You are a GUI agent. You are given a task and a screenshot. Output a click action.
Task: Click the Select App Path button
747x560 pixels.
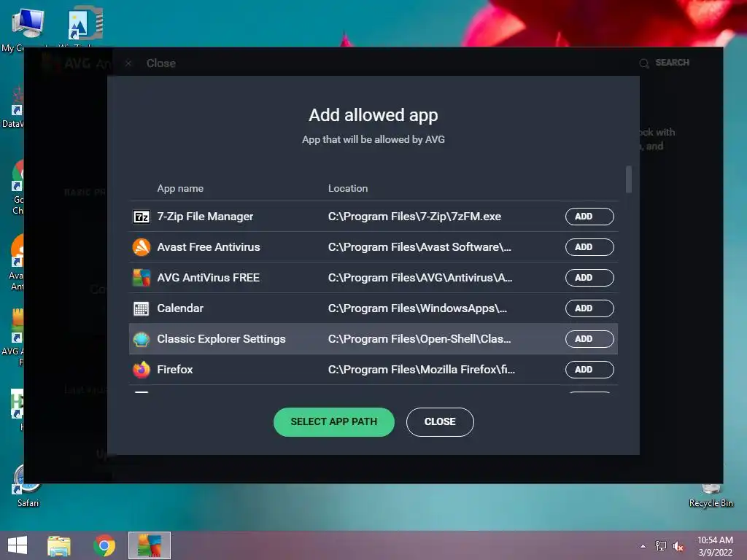tap(334, 422)
